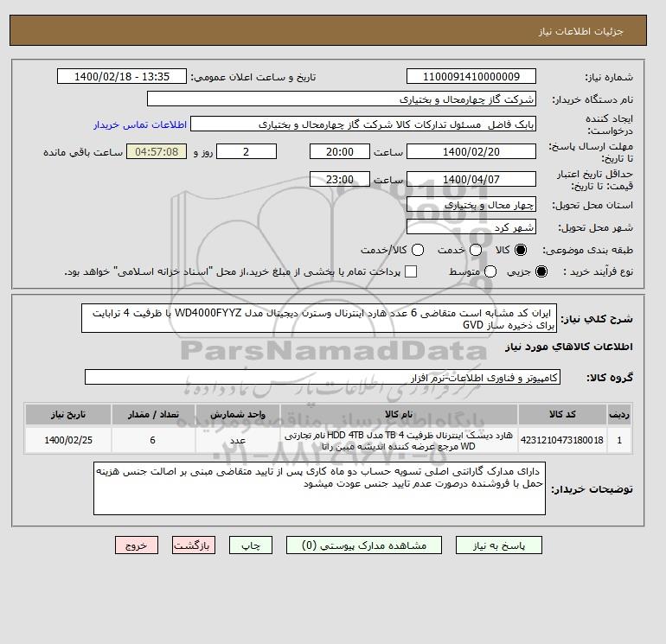Image resolution: width=666 pixels, height=644 pixels.
Task: Click the need date cell 1400/02/25
Action: [68, 440]
